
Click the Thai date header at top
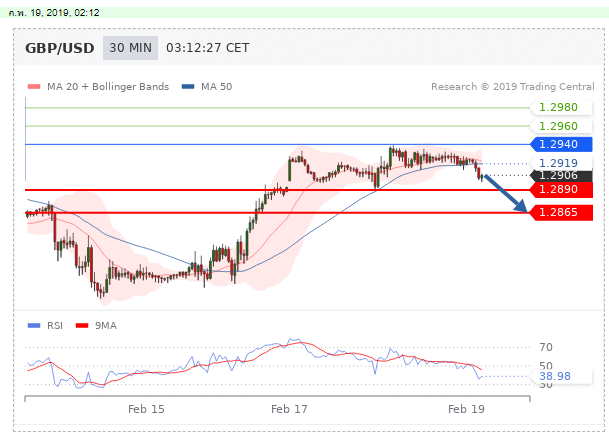click(x=54, y=12)
